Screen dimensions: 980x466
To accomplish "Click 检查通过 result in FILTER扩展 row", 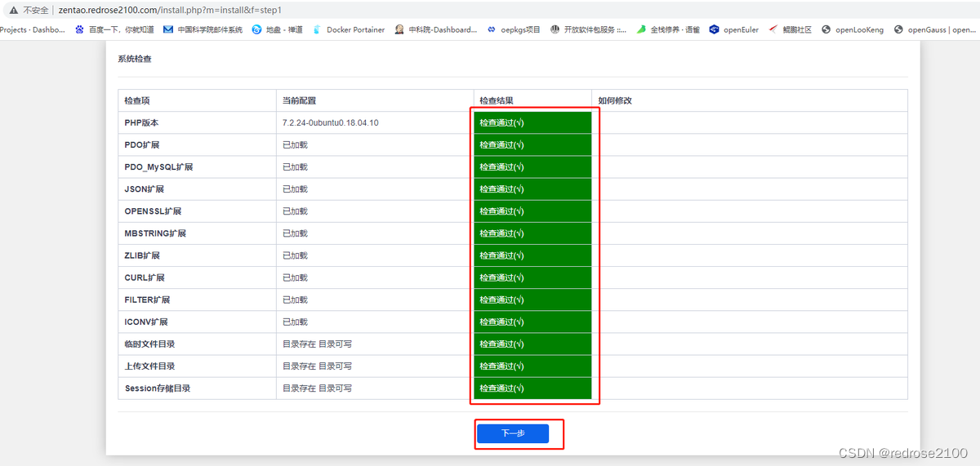I will click(532, 300).
